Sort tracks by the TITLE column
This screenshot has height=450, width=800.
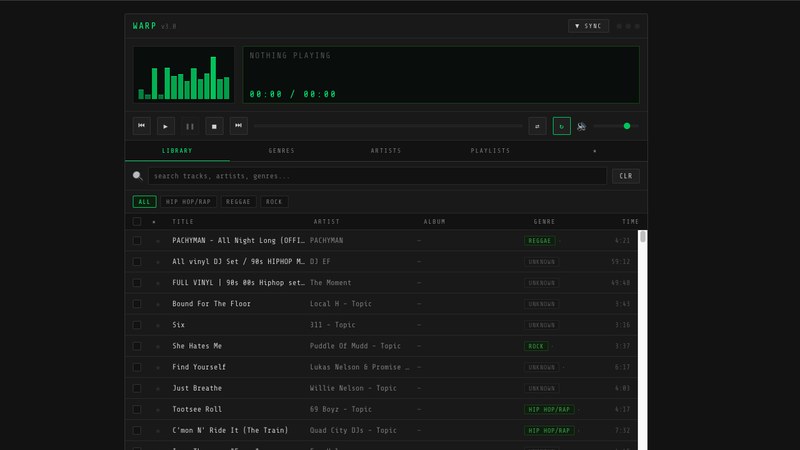tap(183, 222)
